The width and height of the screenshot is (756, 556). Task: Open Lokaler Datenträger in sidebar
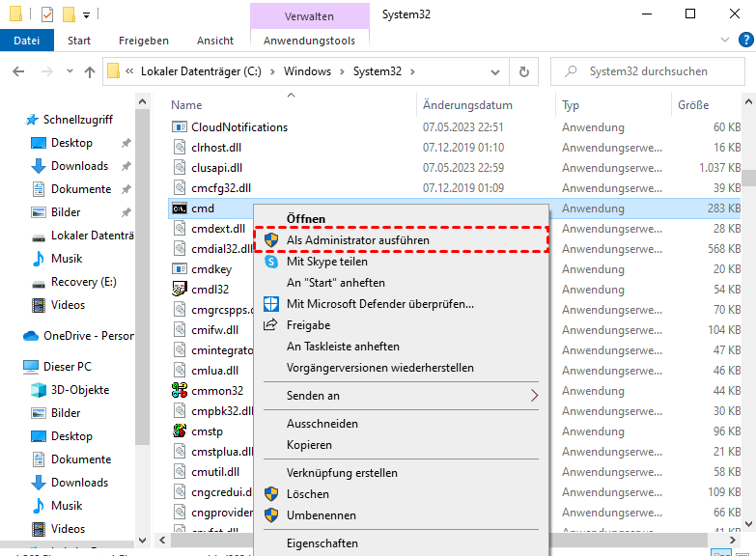82,236
